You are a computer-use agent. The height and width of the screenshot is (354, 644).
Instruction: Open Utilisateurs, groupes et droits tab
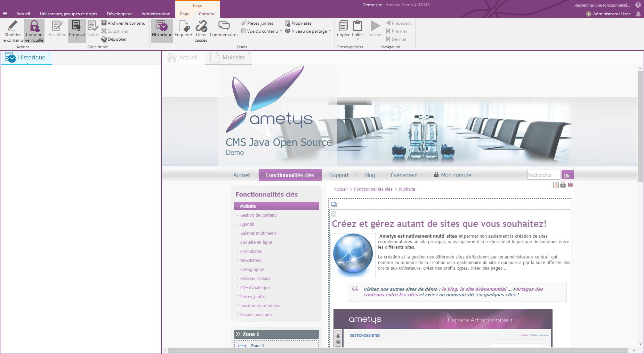pyautogui.click(x=69, y=14)
